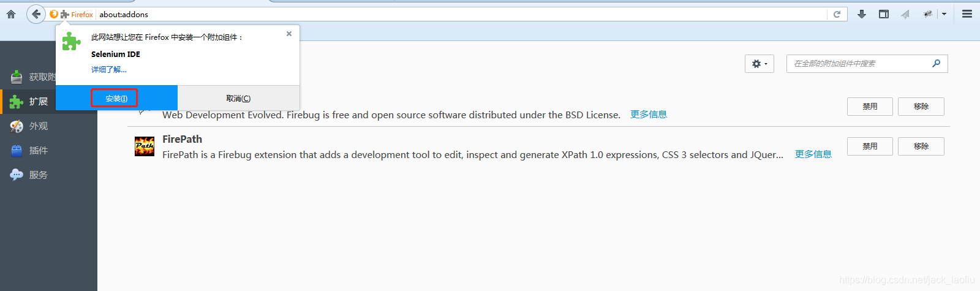The width and height of the screenshot is (980, 291).
Task: Click 取消 to cancel installation
Action: pyautogui.click(x=238, y=98)
